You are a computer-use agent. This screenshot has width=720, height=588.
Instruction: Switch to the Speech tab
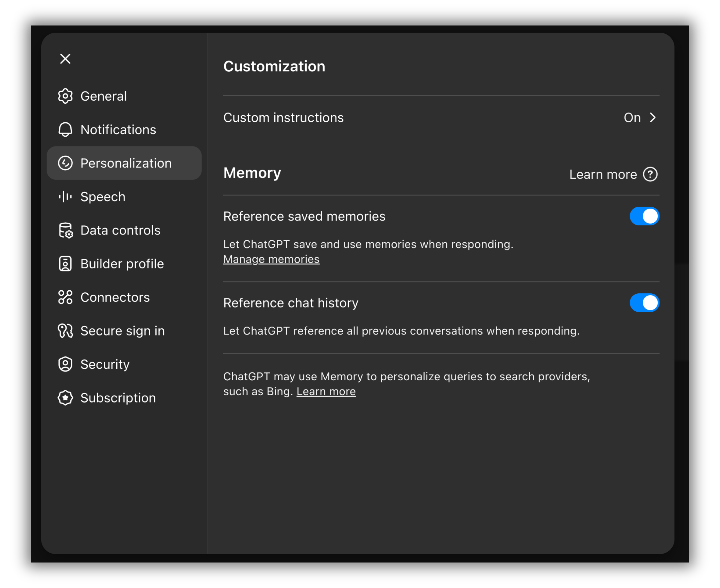[124, 196]
